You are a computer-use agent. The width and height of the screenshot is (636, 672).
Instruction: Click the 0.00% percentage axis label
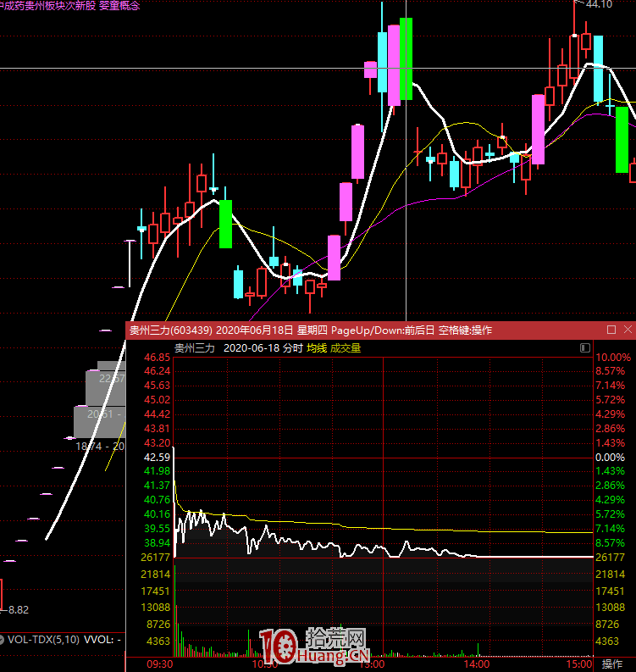coord(610,458)
